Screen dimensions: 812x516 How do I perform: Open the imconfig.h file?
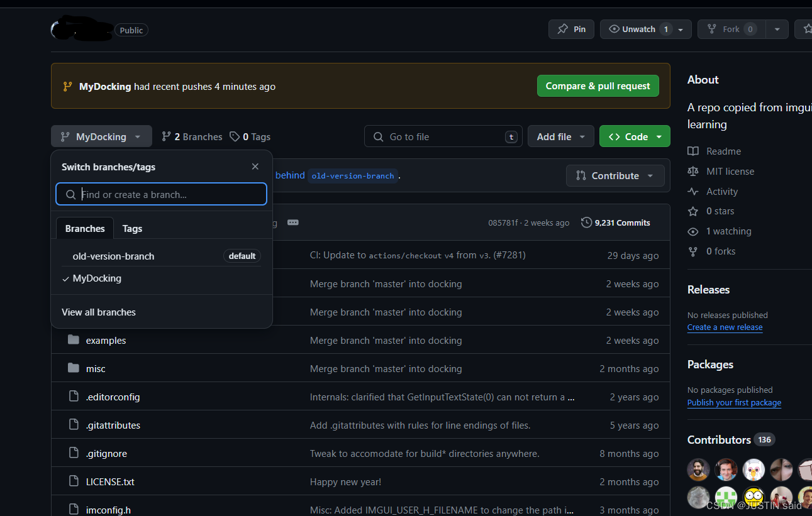click(x=108, y=510)
